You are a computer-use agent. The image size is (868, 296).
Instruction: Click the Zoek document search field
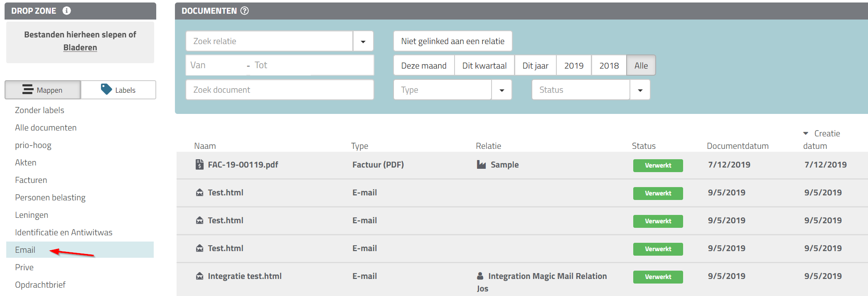tap(280, 90)
